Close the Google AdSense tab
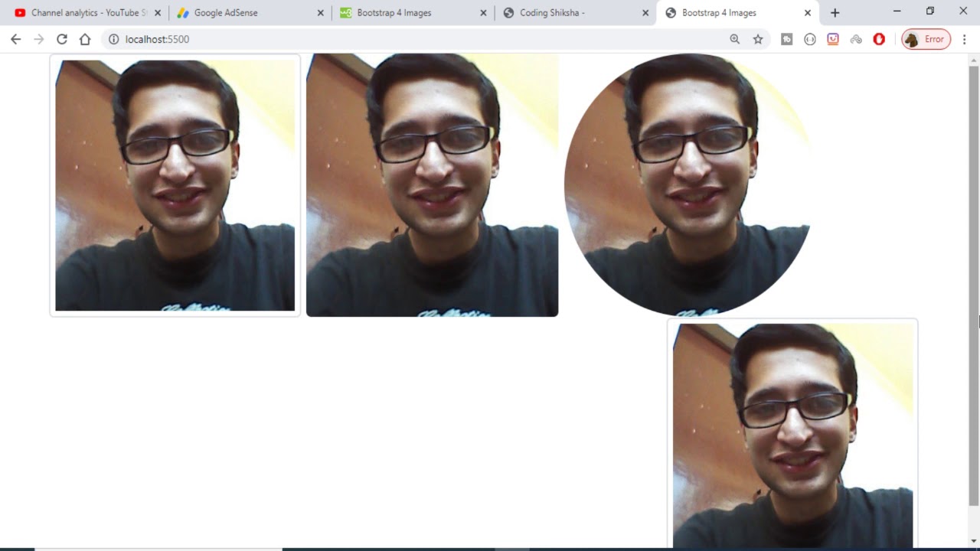 [x=321, y=13]
